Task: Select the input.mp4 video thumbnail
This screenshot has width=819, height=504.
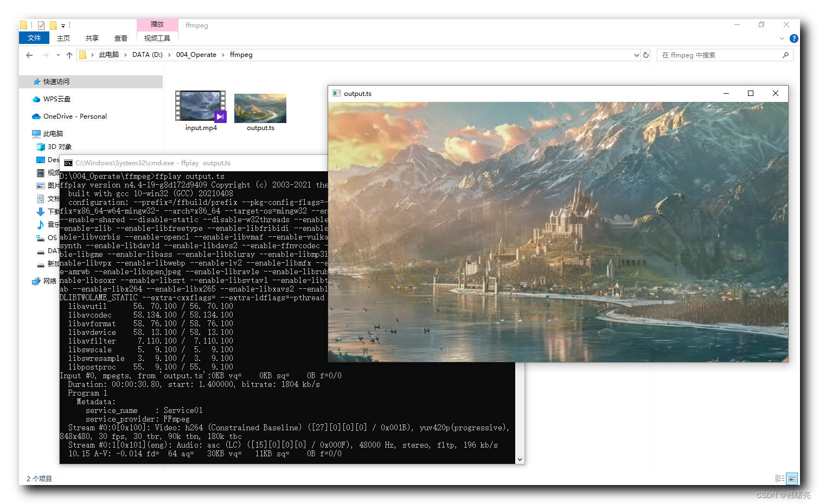Action: [x=201, y=106]
